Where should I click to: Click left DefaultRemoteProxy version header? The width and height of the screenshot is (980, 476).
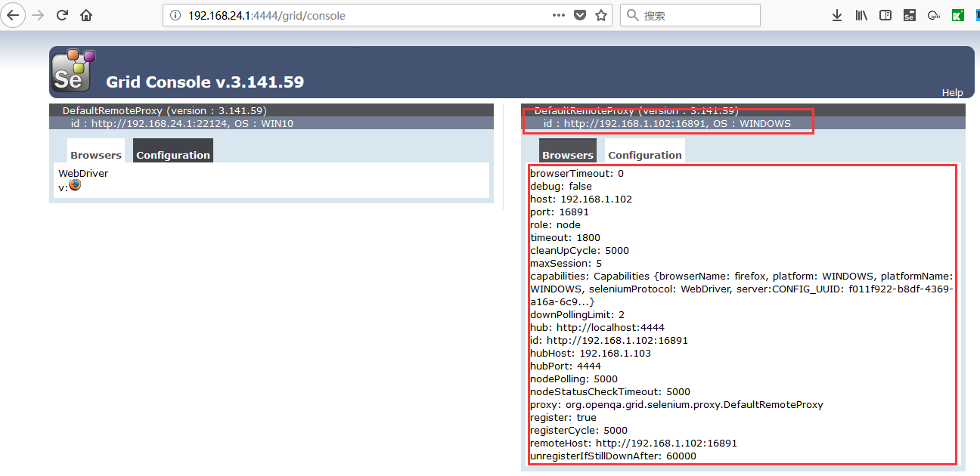pyautogui.click(x=165, y=110)
